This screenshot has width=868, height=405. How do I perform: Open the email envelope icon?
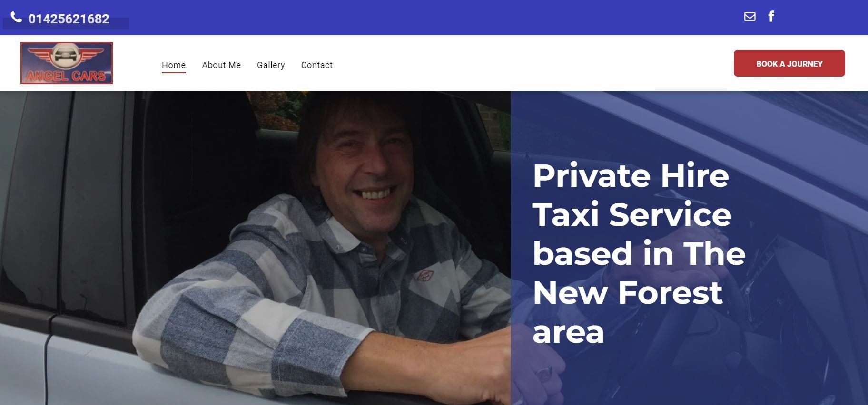point(750,17)
